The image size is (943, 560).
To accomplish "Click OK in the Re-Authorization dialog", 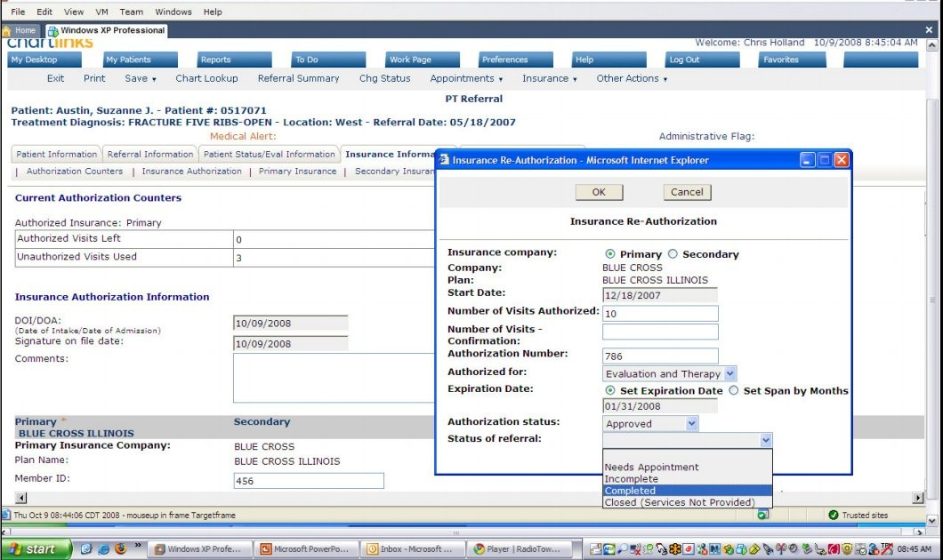I will point(599,192).
